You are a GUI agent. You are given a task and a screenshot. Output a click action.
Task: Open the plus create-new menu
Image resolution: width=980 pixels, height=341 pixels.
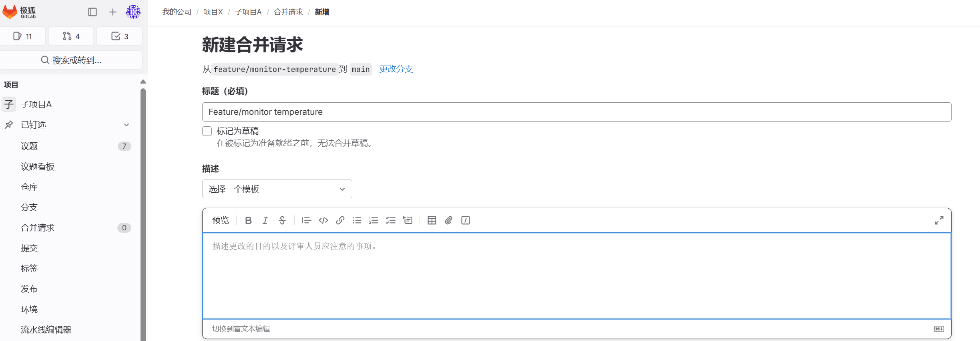point(113,12)
